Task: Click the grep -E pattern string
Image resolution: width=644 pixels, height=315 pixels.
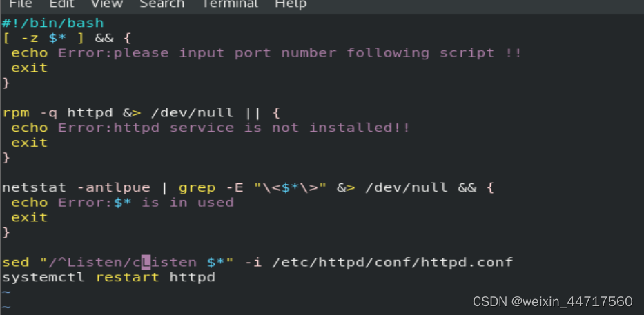Action: [290, 187]
